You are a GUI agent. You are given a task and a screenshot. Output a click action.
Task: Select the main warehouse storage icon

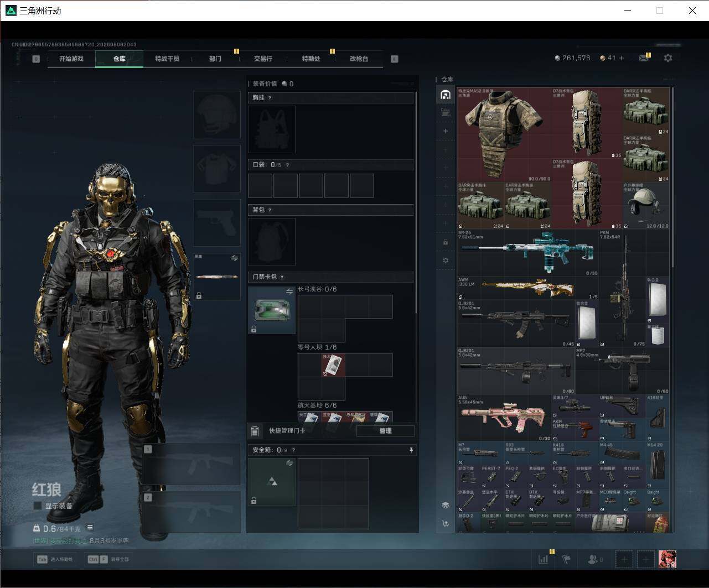click(x=446, y=95)
